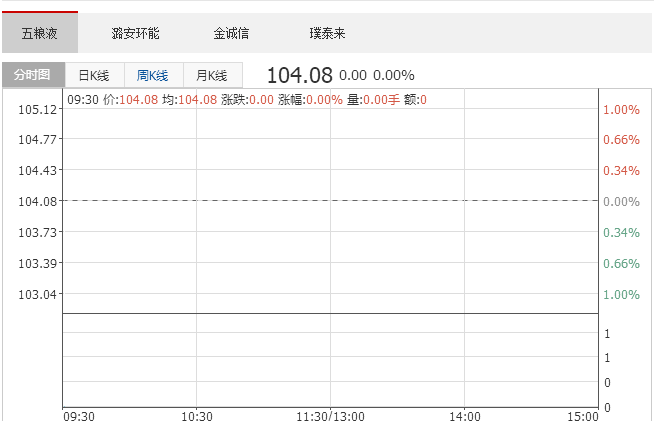This screenshot has width=654, height=427.
Task: Open the 周K线 weekly chart
Action: click(153, 75)
